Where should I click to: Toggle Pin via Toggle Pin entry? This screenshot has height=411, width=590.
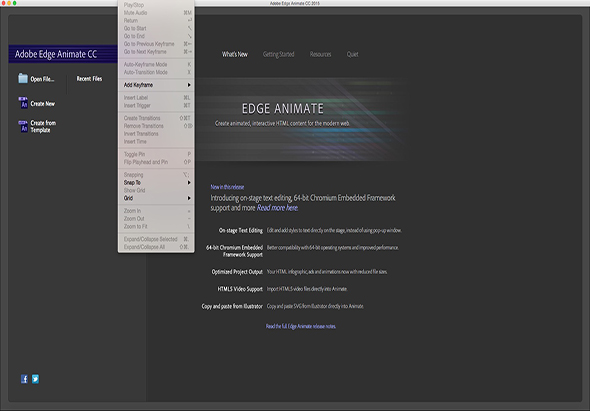156,154
